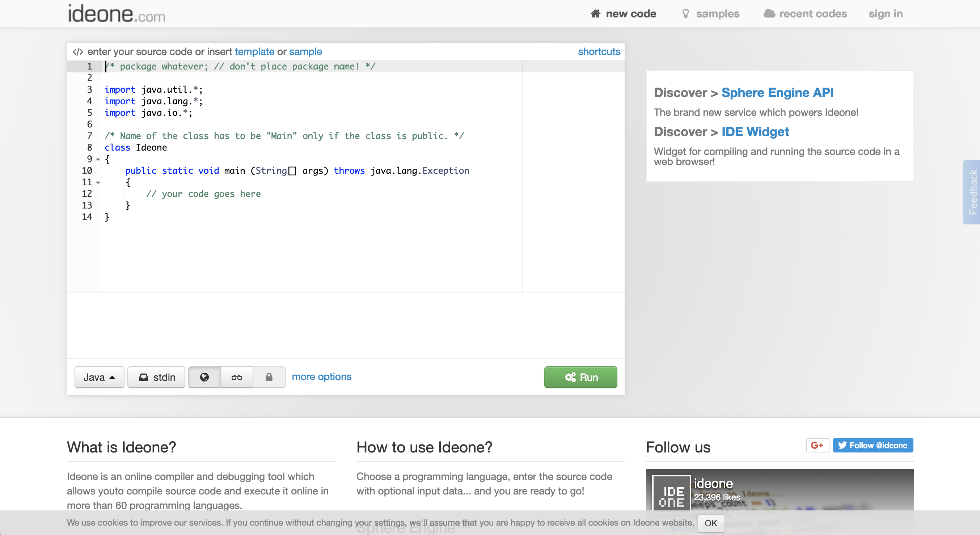980x535 pixels.
Task: Insert the template link
Action: click(254, 51)
